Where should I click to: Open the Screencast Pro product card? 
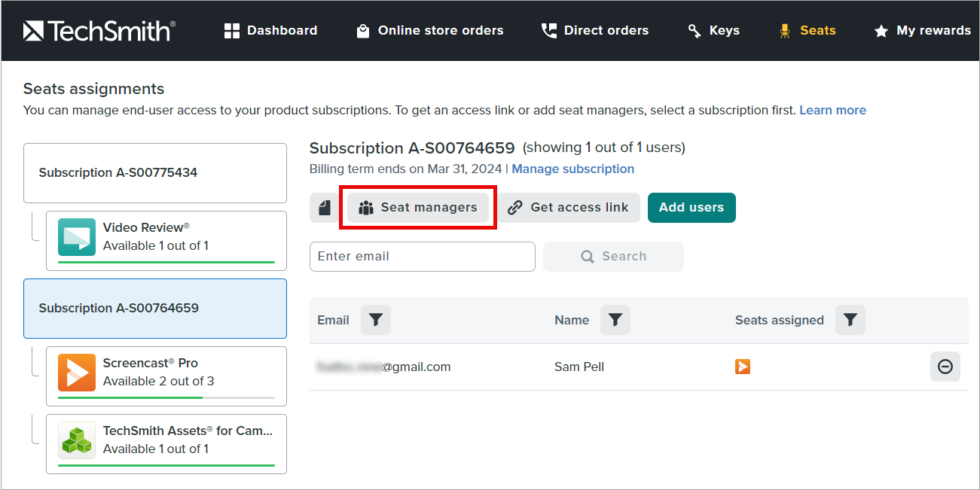(166, 376)
